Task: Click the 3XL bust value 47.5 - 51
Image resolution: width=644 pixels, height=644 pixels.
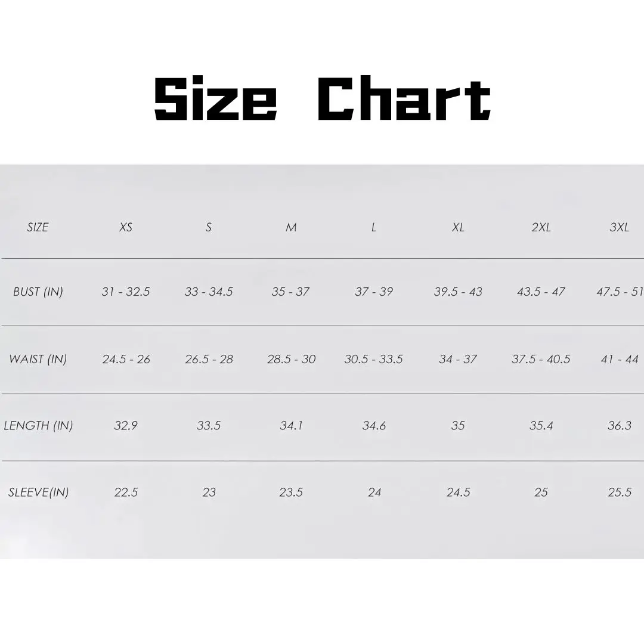Action: tap(620, 292)
